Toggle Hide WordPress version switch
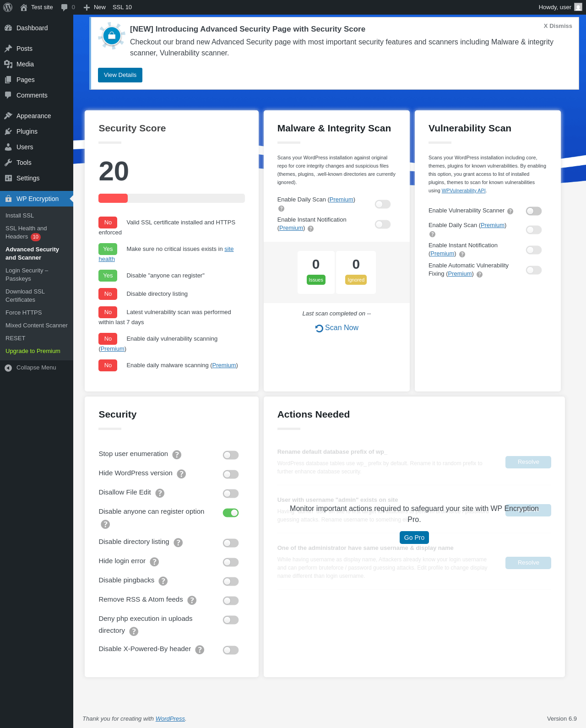This screenshot has width=586, height=728. (x=231, y=474)
